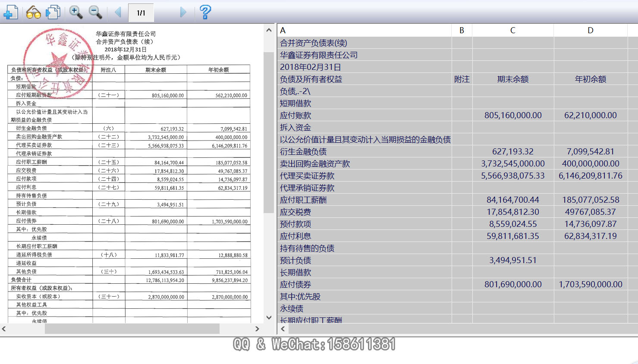
Task: Select the spreadsheet cell '拆入资金'
Action: [x=365, y=127]
